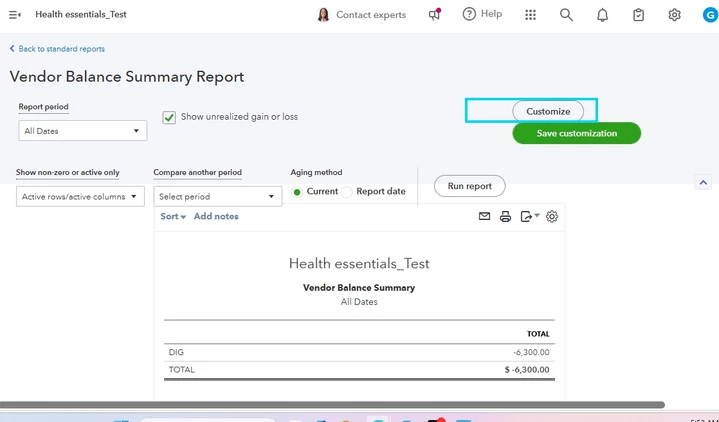Open the Sort menu
The height and width of the screenshot is (422, 719).
click(173, 217)
